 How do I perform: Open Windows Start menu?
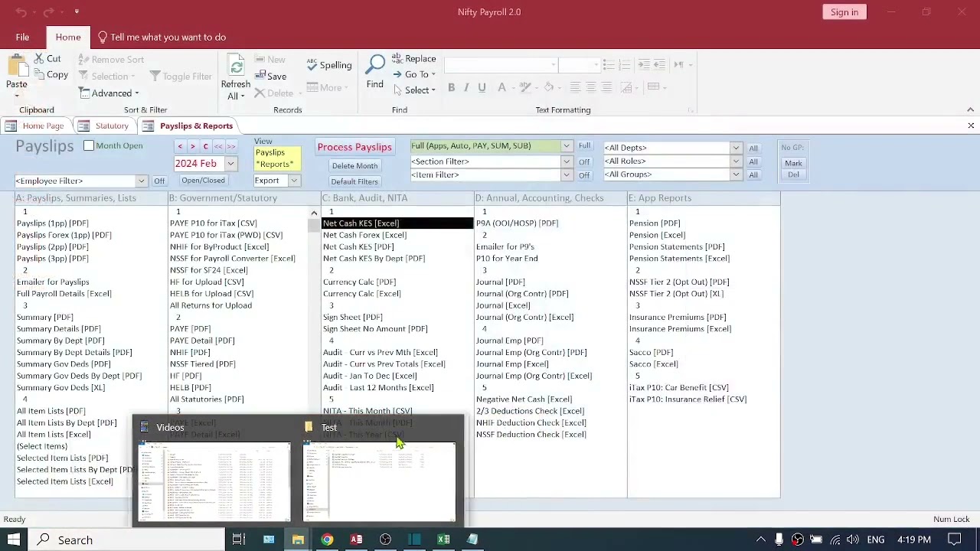tap(14, 540)
